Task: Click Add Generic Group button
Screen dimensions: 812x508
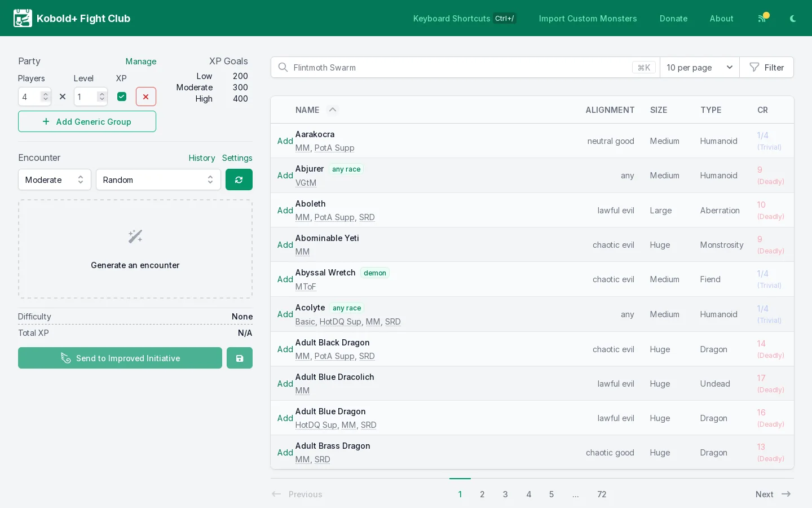Action: click(87, 121)
